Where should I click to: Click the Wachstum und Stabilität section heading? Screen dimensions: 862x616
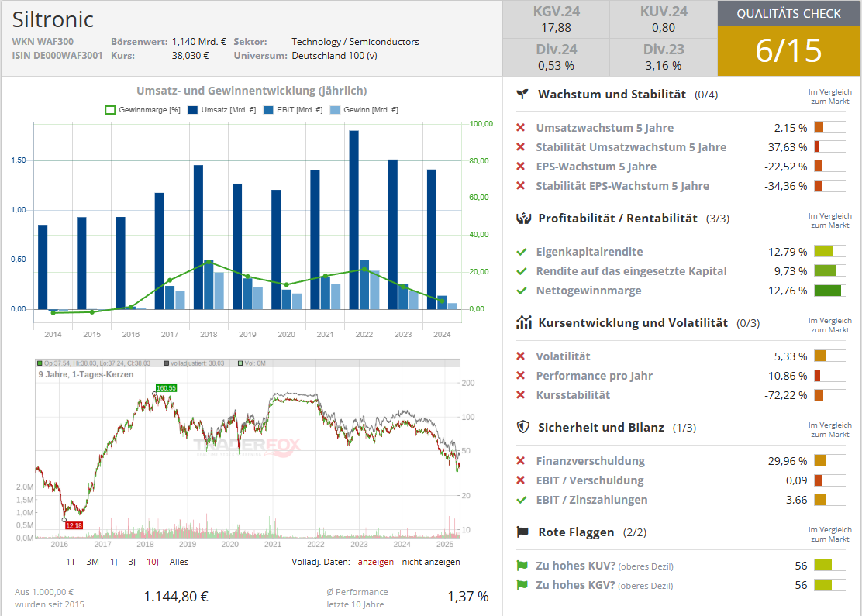point(612,95)
